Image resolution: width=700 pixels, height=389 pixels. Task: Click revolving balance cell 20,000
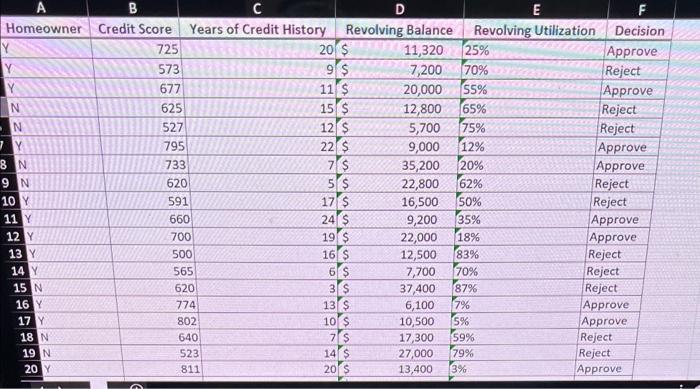(399, 90)
